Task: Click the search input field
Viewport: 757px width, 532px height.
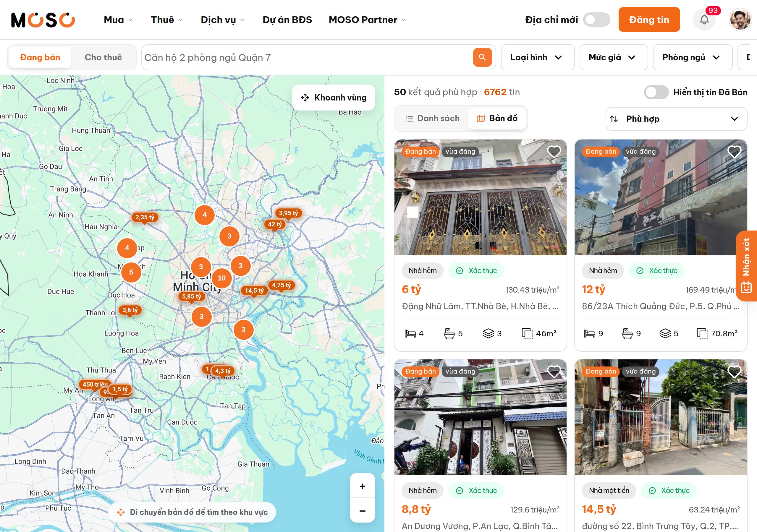Action: click(307, 57)
